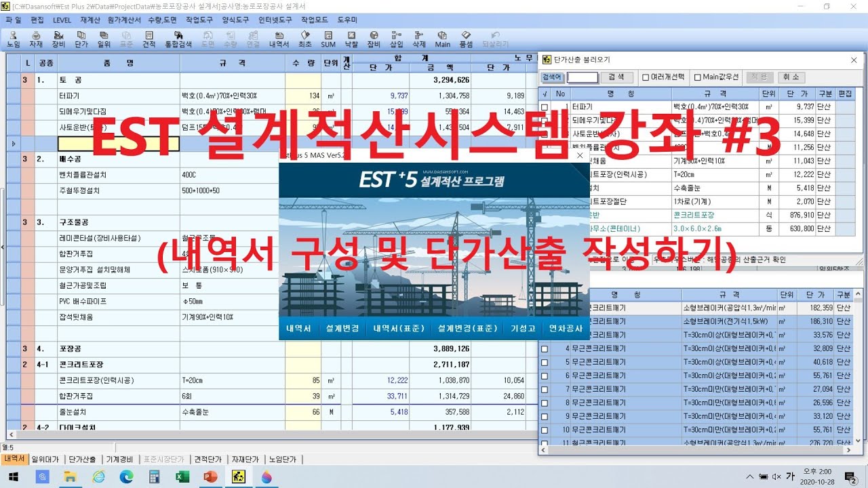The height and width of the screenshot is (488, 868).
Task: Check row 6 무근콘크리트깨기 checkbox
Action: click(x=544, y=375)
